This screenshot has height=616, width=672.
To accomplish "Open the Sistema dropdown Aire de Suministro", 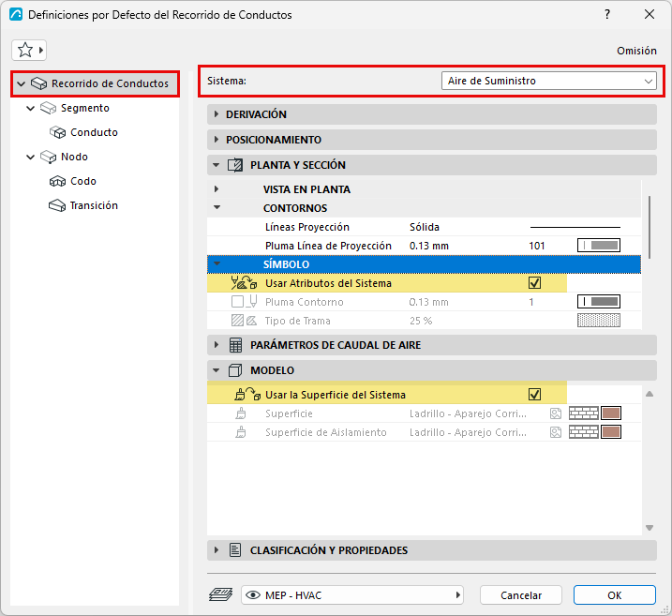I will [548, 81].
